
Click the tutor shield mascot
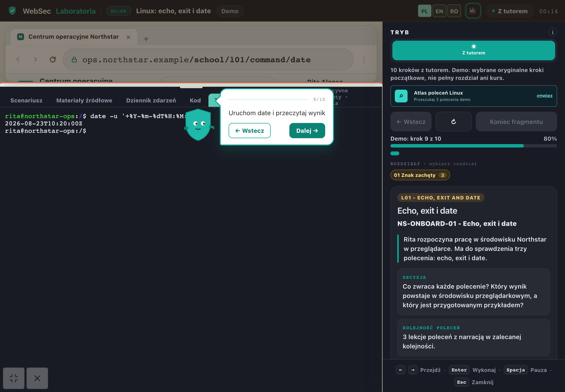[198, 124]
